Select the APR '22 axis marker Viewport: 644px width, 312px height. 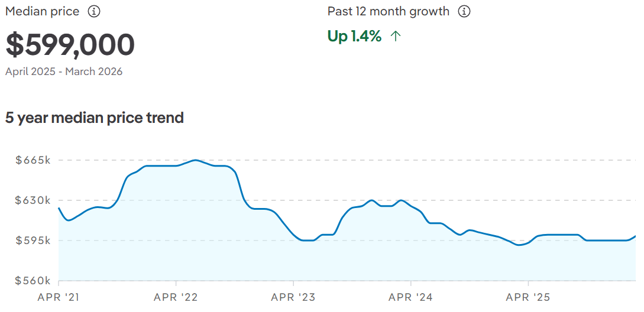[x=176, y=297]
